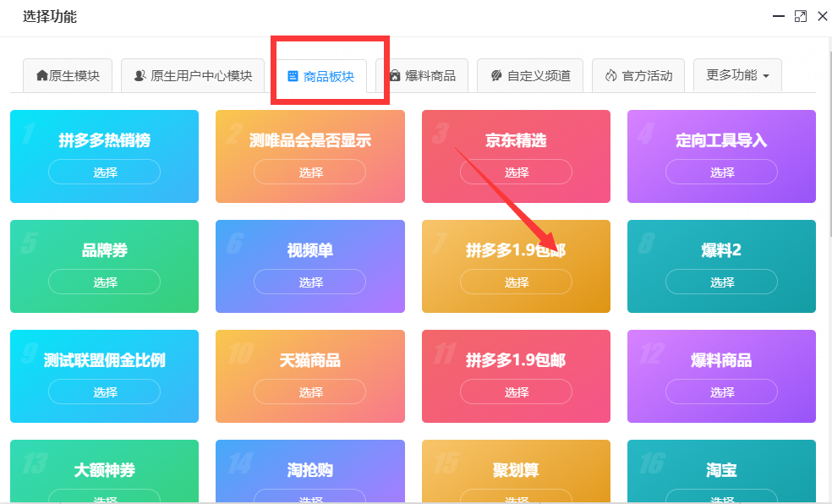Image resolution: width=832 pixels, height=504 pixels.
Task: Open the 官方活动 tab
Action: tap(638, 76)
